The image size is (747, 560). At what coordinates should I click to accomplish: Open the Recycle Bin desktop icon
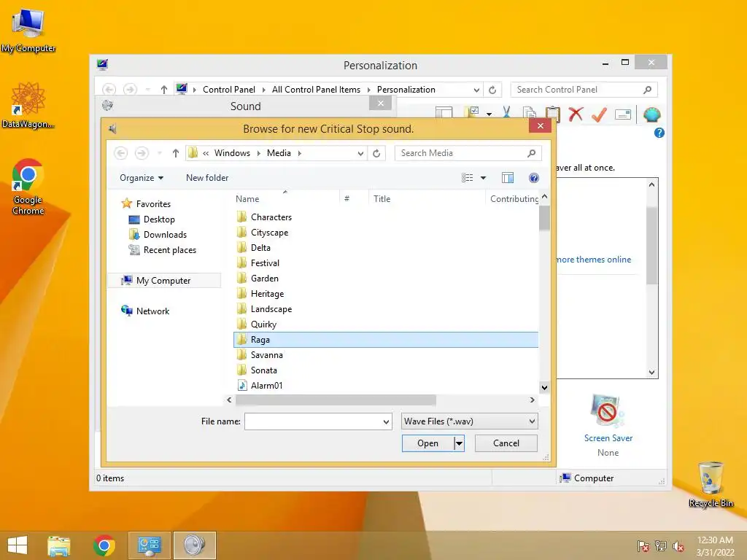[711, 484]
